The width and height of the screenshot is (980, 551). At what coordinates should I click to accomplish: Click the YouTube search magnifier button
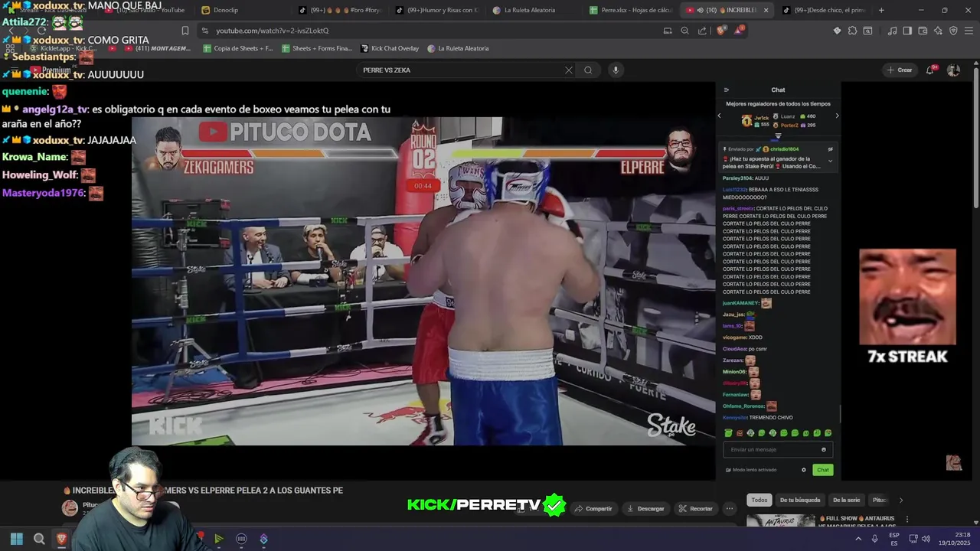click(x=588, y=70)
